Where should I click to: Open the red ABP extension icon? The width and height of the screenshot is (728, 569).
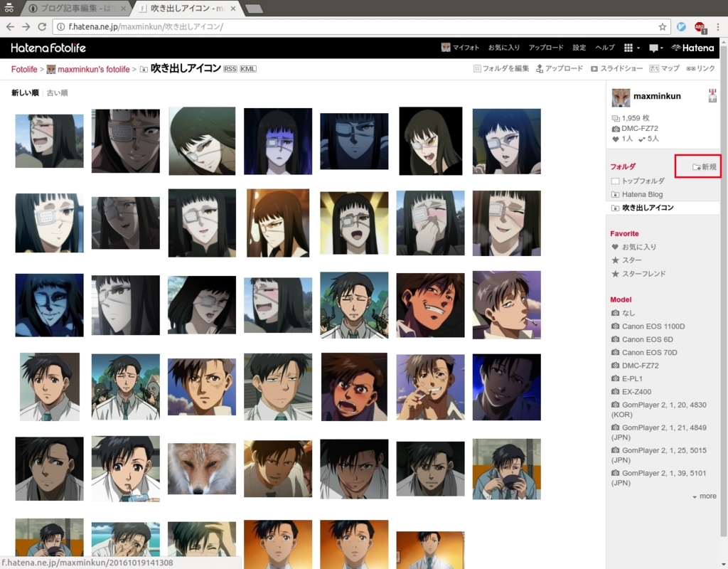(700, 28)
